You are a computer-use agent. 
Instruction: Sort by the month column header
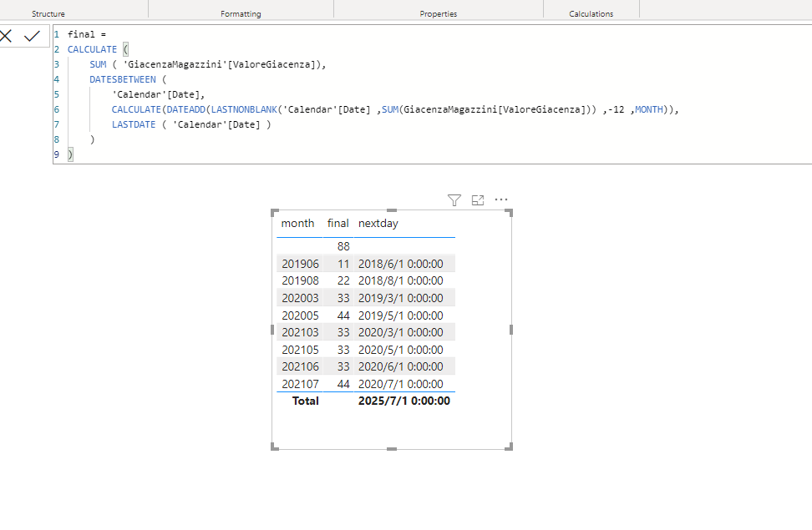point(297,223)
